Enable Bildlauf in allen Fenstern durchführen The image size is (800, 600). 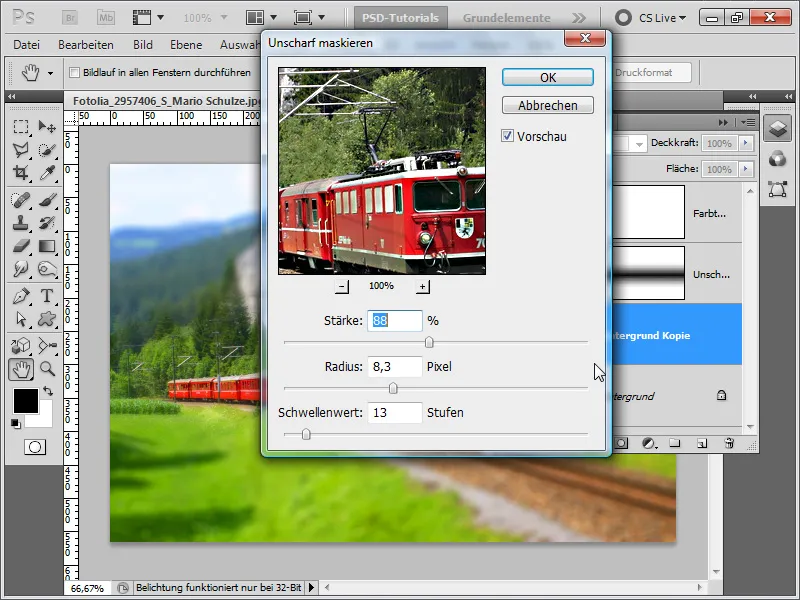[x=74, y=72]
